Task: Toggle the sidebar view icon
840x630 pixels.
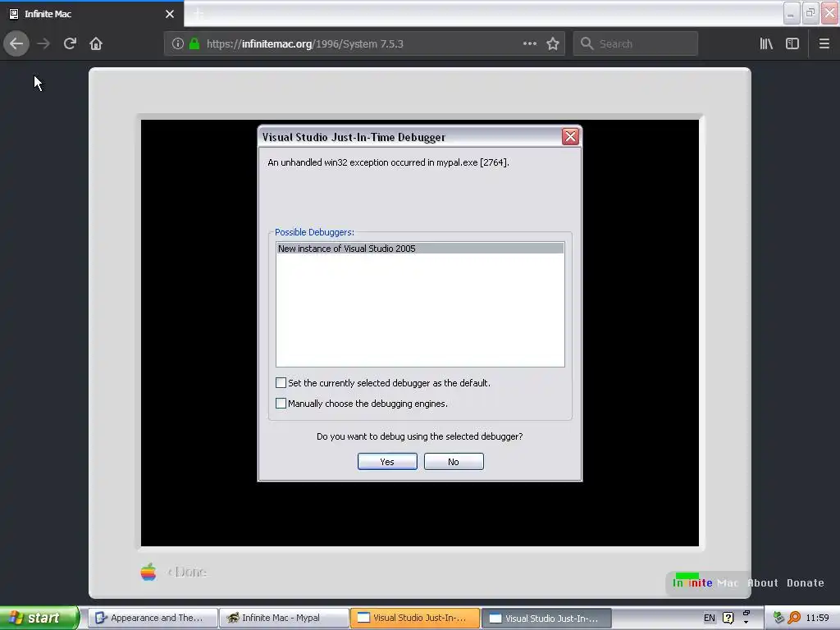Action: (792, 44)
